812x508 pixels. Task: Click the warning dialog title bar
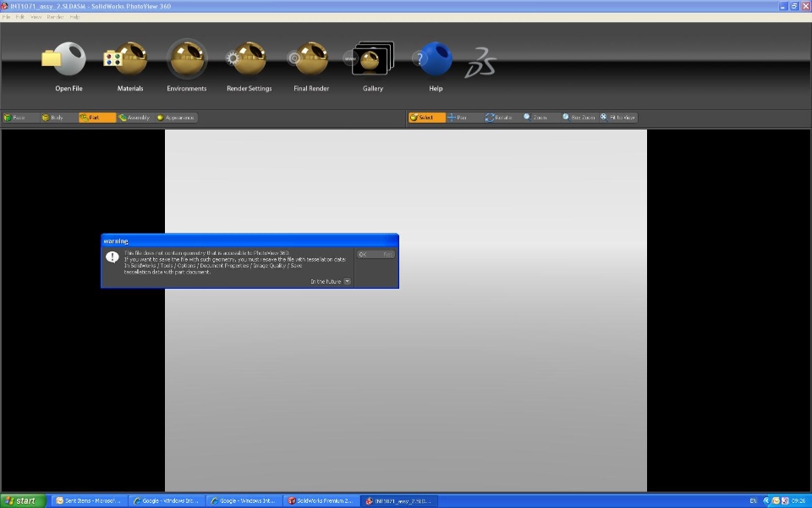[250, 241]
